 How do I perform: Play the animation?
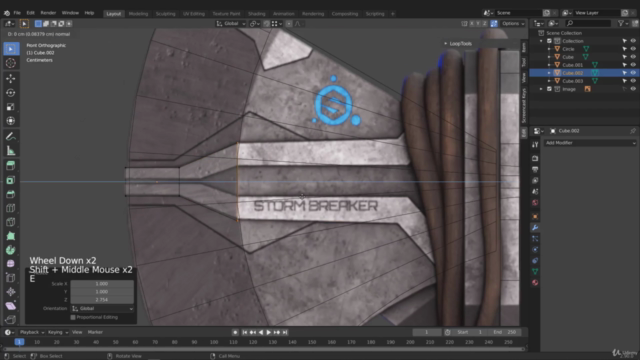(269, 332)
